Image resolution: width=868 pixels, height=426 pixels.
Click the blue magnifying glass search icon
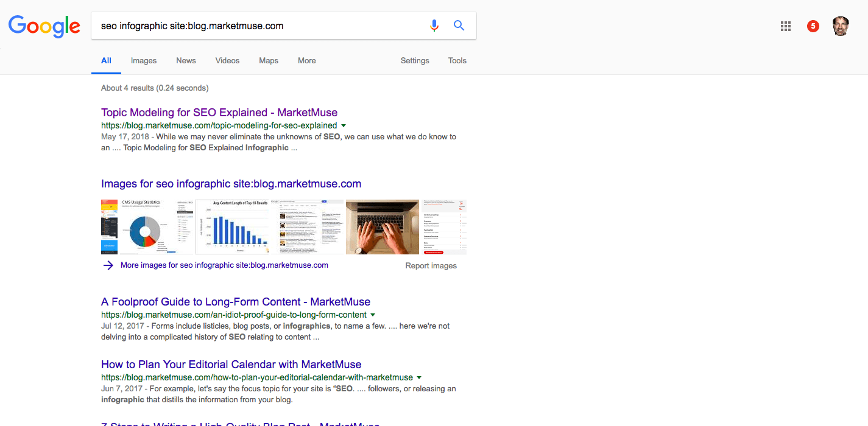(x=459, y=26)
